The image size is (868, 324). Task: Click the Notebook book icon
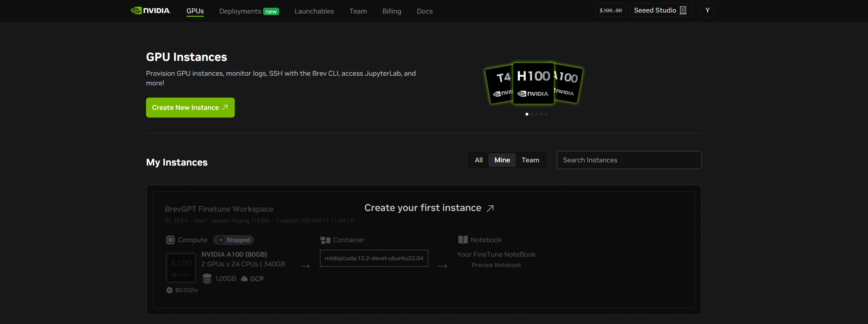click(x=463, y=240)
